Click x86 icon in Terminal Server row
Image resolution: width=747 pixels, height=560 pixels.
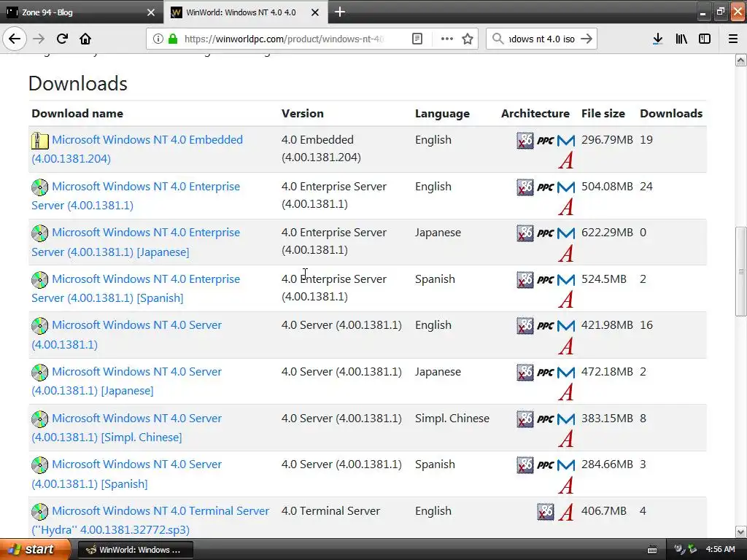click(x=546, y=511)
